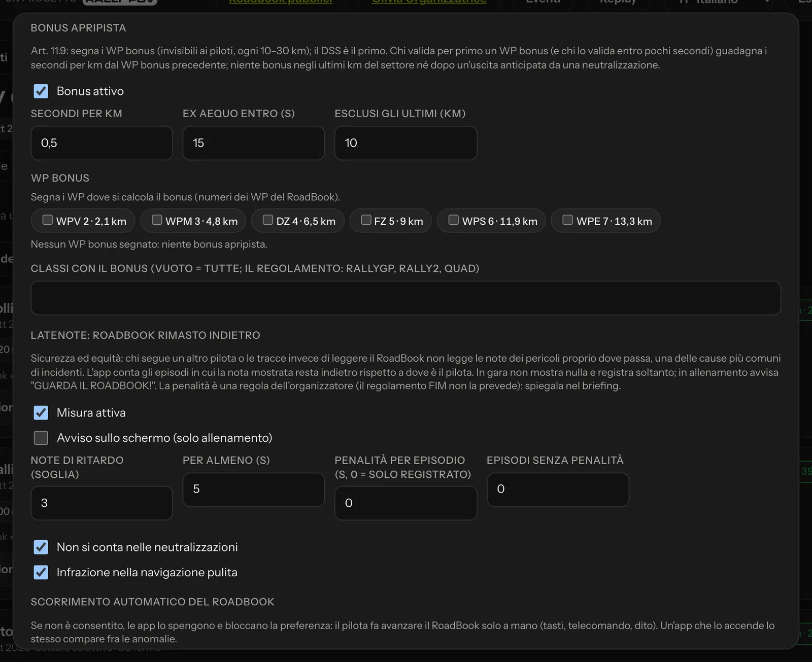The height and width of the screenshot is (662, 812).
Task: Click the Penalità per episodio field
Action: coord(405,503)
